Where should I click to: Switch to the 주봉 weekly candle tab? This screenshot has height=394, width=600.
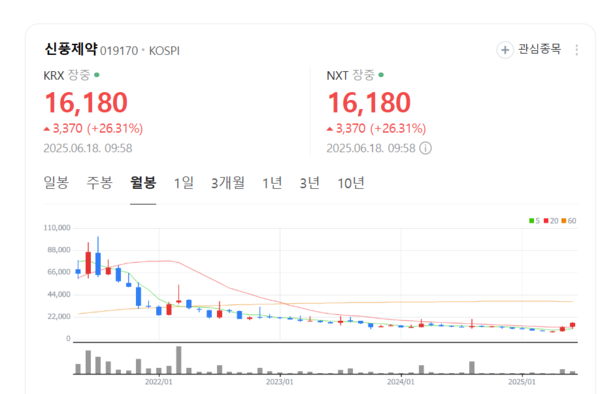pos(99,183)
